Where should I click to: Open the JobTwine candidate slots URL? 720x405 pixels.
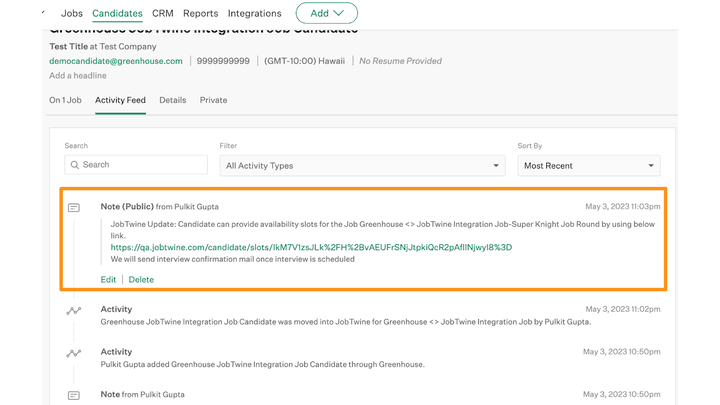point(311,247)
